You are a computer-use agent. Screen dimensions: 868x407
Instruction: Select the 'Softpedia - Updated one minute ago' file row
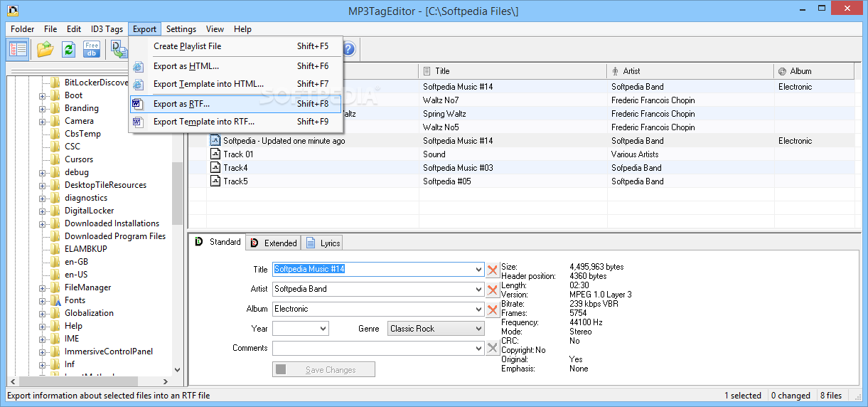point(523,141)
